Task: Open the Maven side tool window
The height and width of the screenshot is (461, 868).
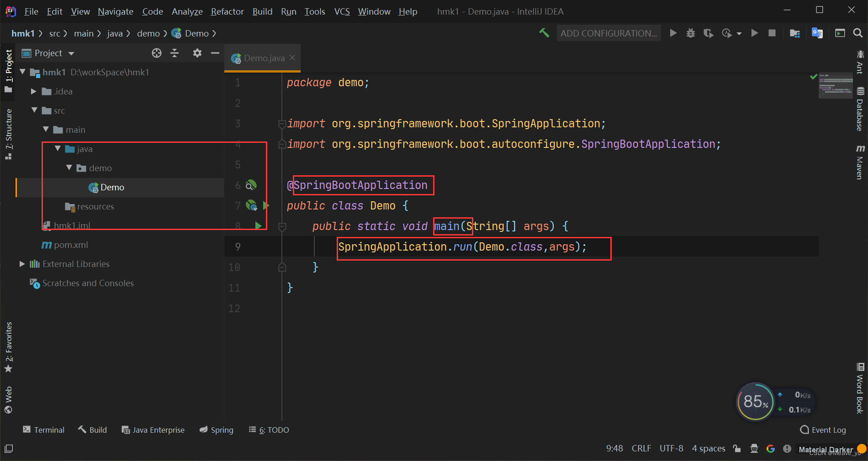Action: [860, 162]
